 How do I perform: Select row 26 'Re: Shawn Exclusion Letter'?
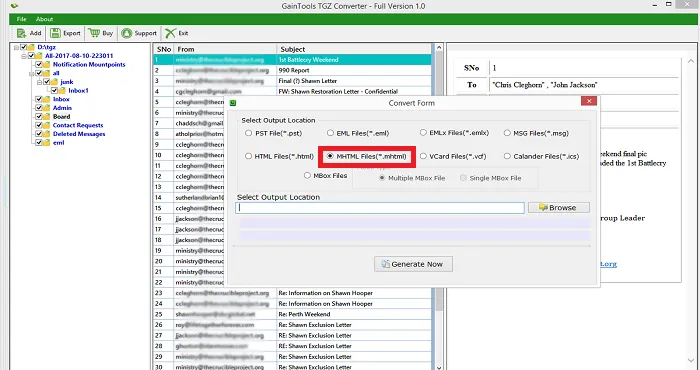tap(293, 325)
